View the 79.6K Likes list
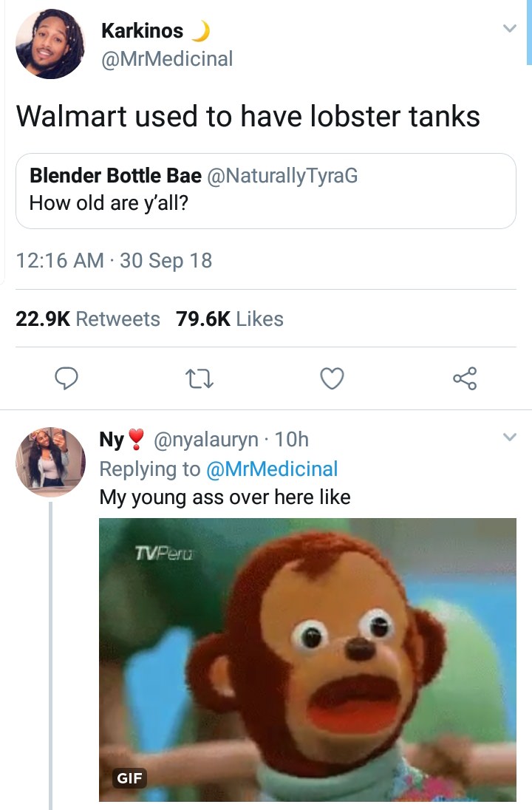 point(230,319)
